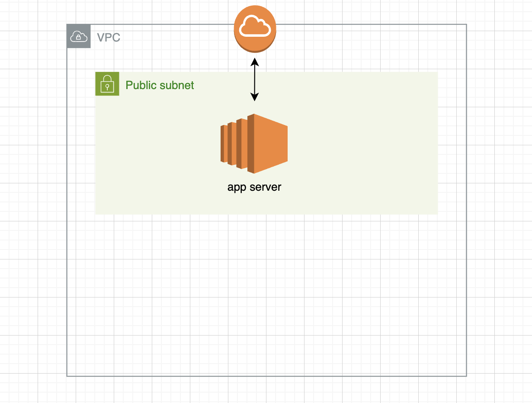Select the double-headed connector between gateway and server
Viewport: 532px width, 403px height.
tap(255, 80)
